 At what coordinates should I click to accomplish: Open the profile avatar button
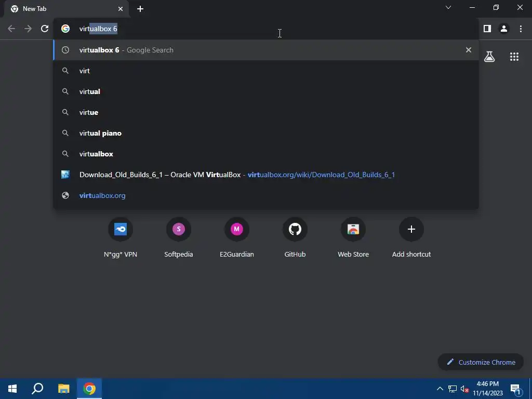click(504, 29)
